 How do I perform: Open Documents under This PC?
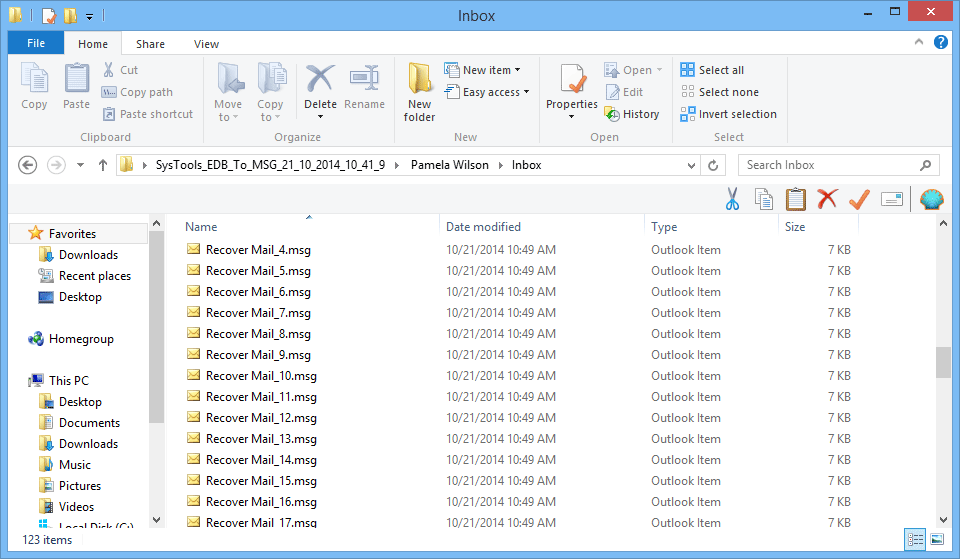click(89, 423)
